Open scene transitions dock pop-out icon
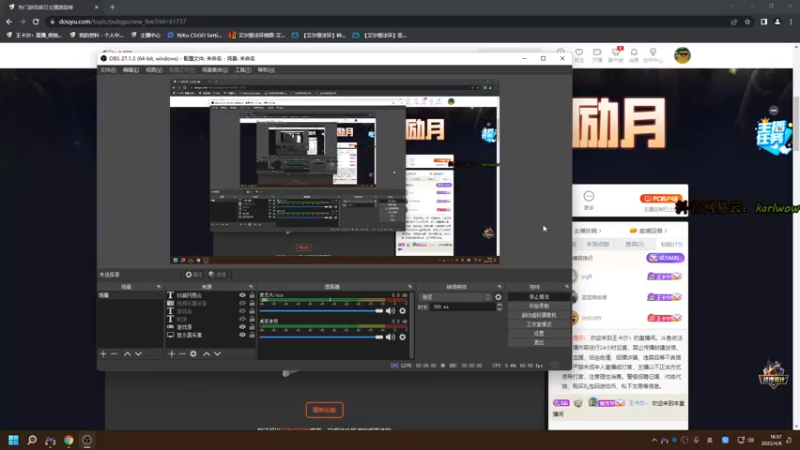The height and width of the screenshot is (450, 800). [x=499, y=287]
